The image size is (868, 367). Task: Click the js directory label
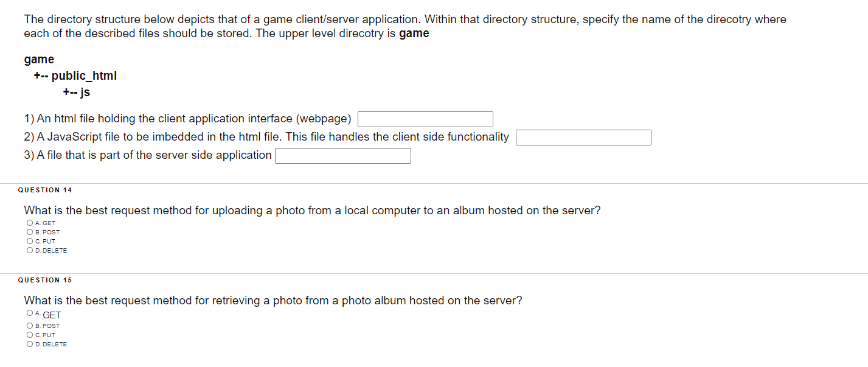pyautogui.click(x=85, y=92)
